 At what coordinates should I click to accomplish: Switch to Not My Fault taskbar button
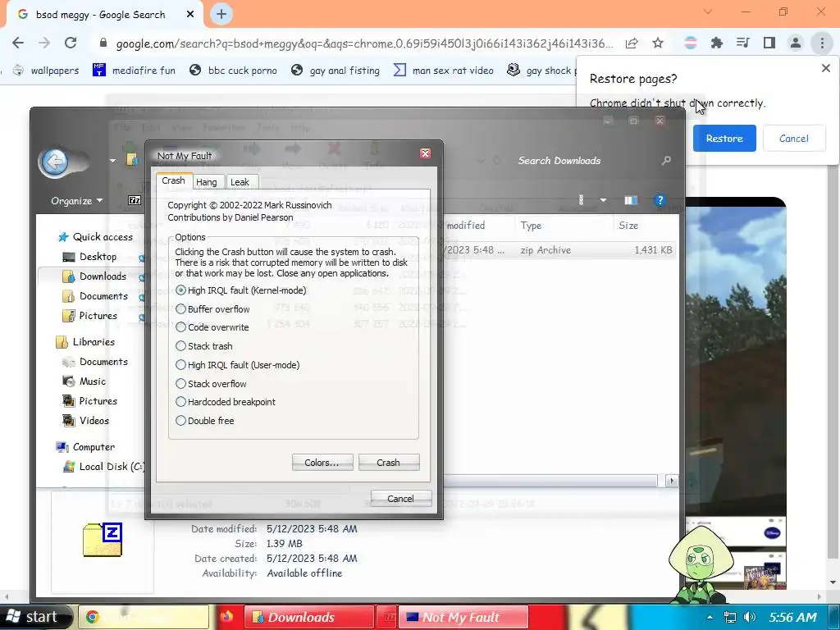[x=463, y=617]
